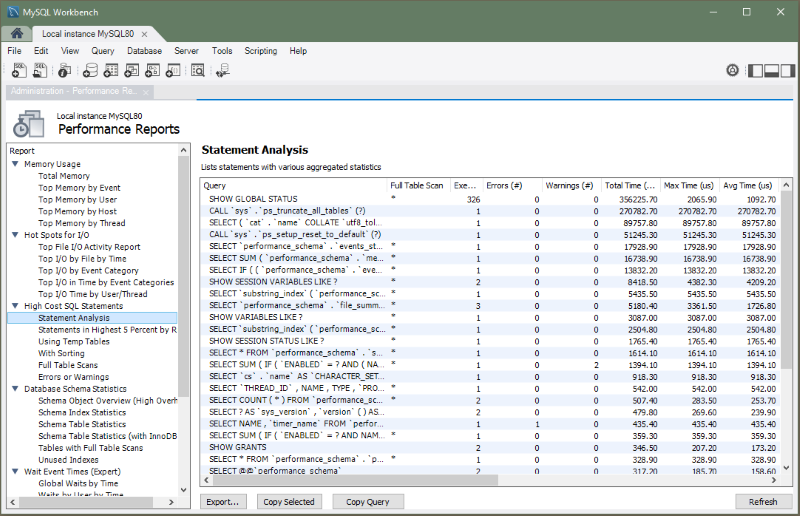The image size is (800, 516).
Task: Click the reconnect to DBMS icon
Action: click(223, 70)
